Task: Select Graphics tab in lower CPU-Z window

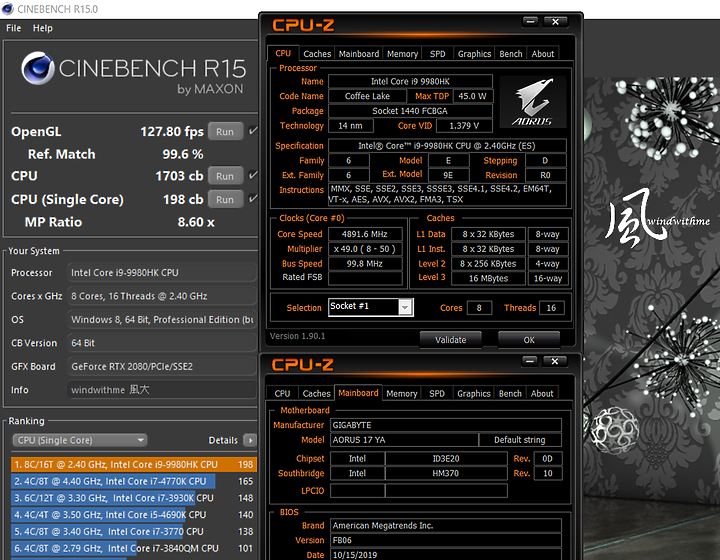Action: coord(474,393)
